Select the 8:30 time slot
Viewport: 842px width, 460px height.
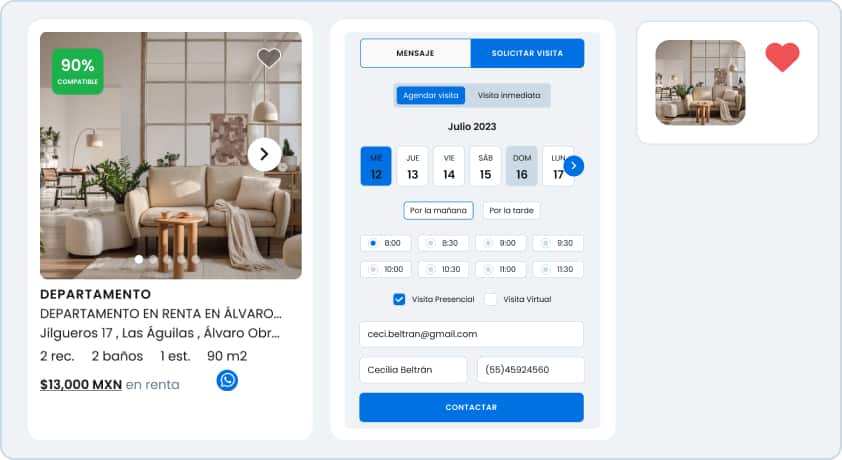444,243
